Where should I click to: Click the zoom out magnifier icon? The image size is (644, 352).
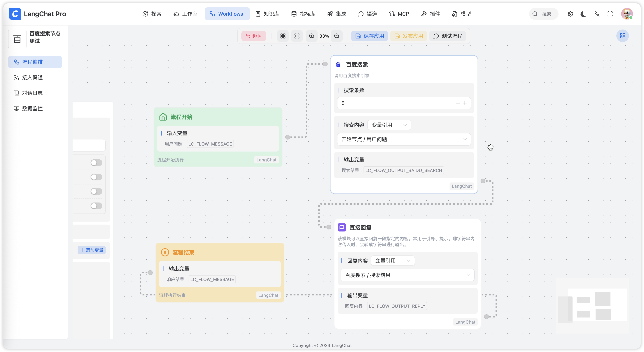[x=337, y=36]
